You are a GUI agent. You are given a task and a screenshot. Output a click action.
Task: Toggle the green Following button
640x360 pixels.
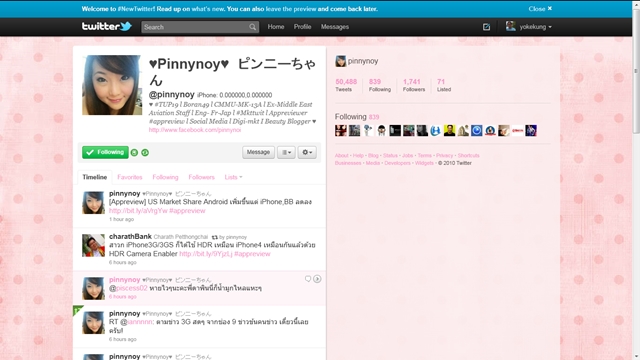pyautogui.click(x=105, y=152)
